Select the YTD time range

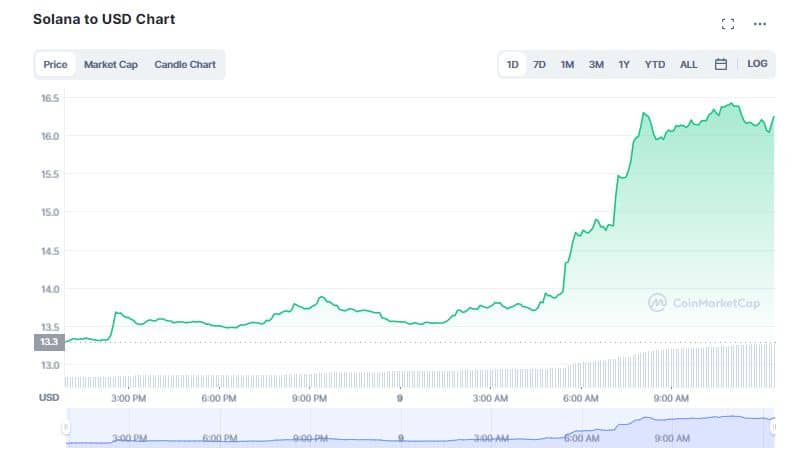tap(655, 64)
